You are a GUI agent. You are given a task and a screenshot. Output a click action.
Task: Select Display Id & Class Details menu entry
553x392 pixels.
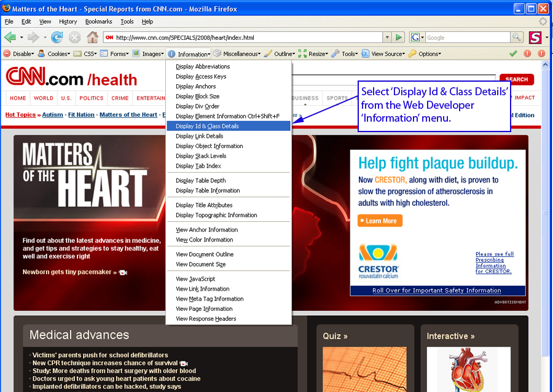tap(208, 125)
